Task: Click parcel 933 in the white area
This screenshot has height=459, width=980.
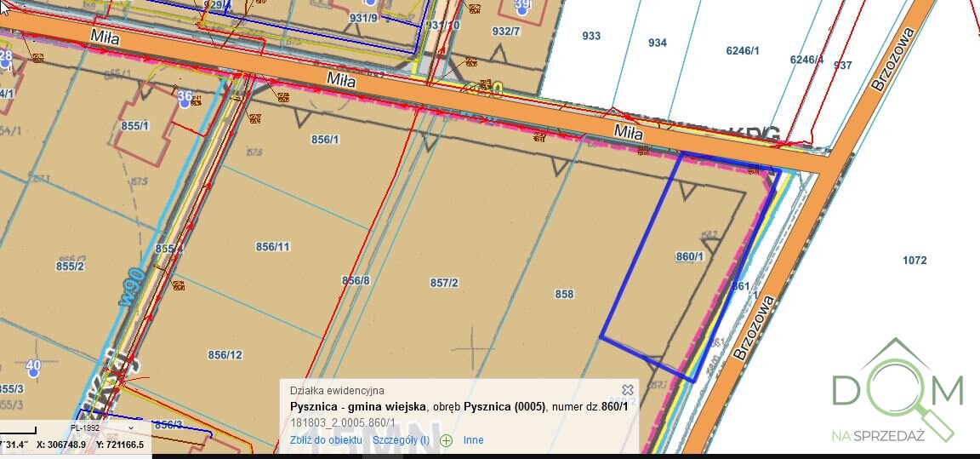Action: (591, 36)
